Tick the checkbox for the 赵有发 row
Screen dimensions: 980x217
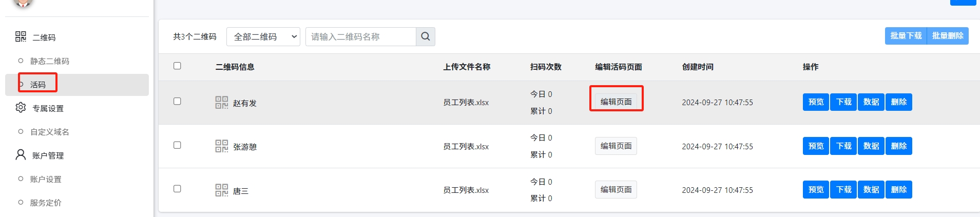tap(177, 101)
